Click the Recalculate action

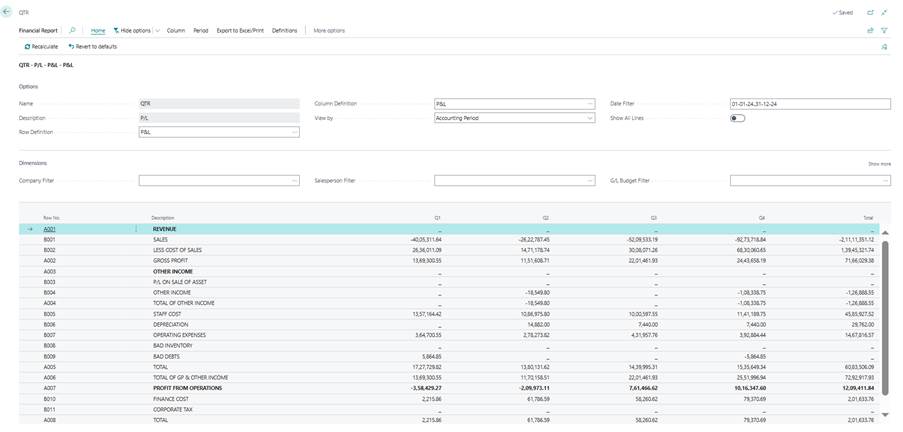click(41, 47)
